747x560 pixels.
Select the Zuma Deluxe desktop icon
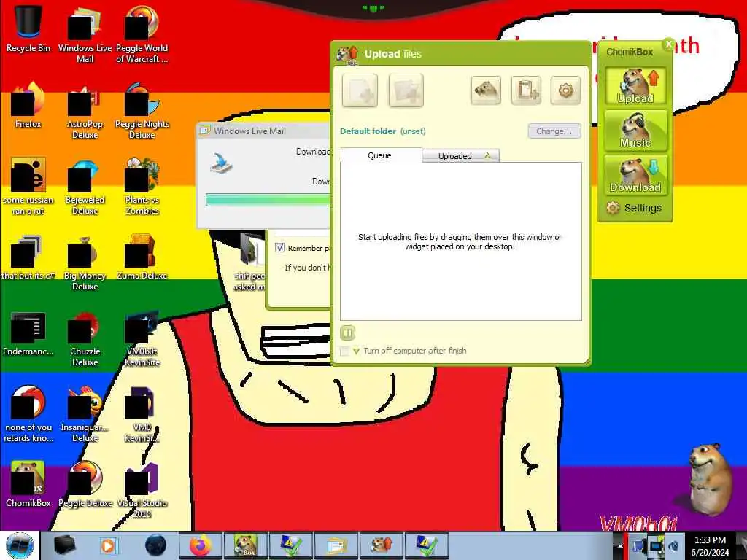click(142, 257)
